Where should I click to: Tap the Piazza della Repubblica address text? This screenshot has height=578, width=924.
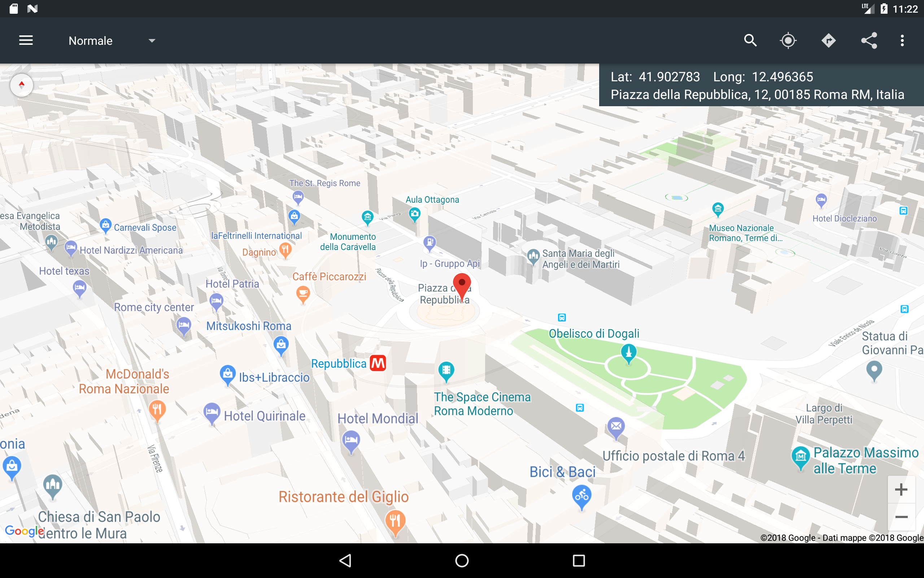click(757, 94)
